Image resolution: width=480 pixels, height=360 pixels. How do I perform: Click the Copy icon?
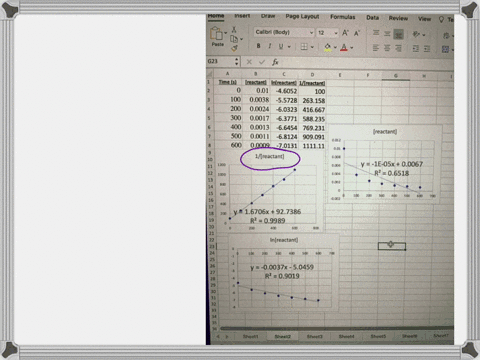(x=234, y=39)
